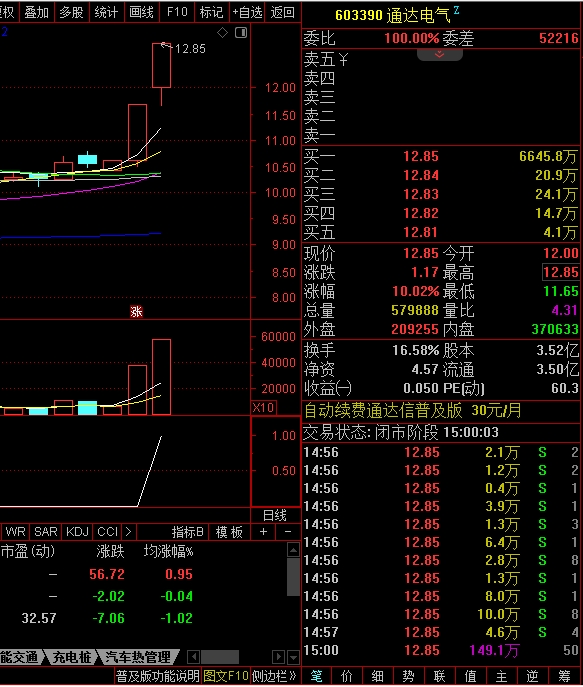Show more indicators with the right arrow
The width and height of the screenshot is (583, 687).
click(128, 532)
